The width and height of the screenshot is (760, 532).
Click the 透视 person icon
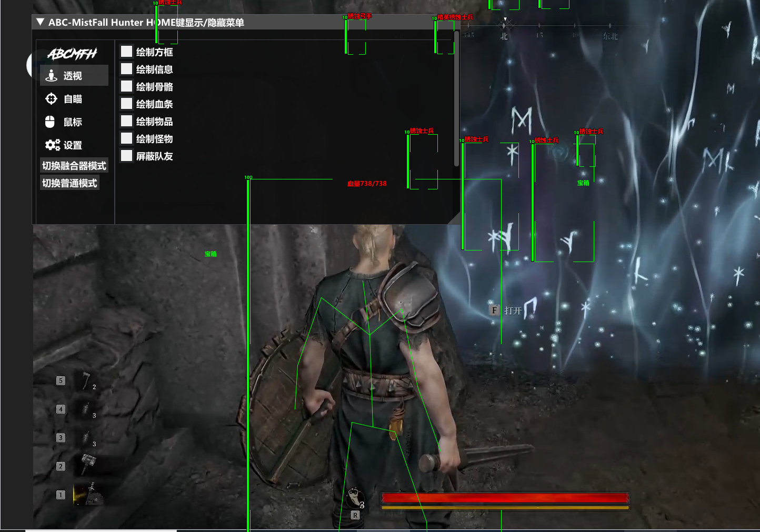[51, 76]
